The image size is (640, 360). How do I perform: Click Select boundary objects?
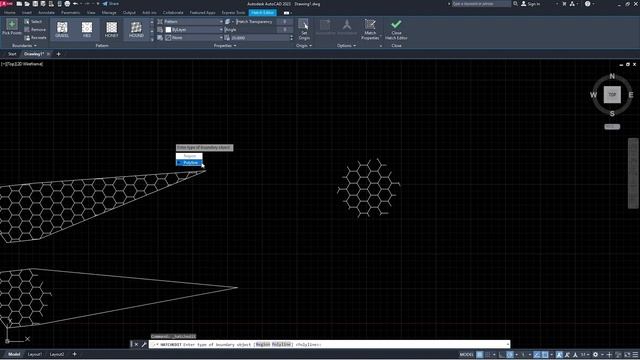[33, 22]
